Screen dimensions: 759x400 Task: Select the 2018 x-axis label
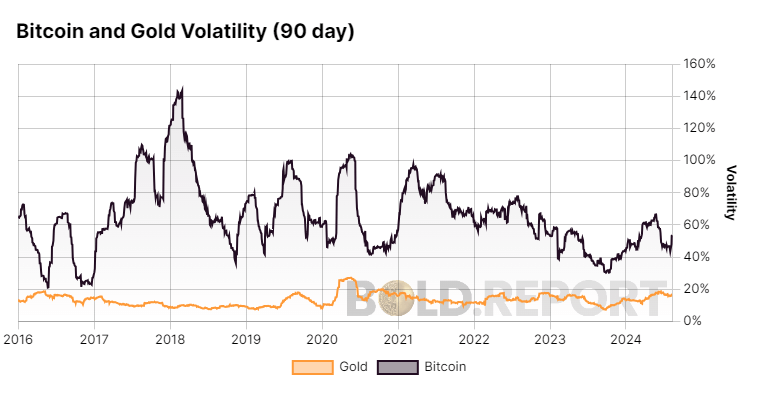170,338
